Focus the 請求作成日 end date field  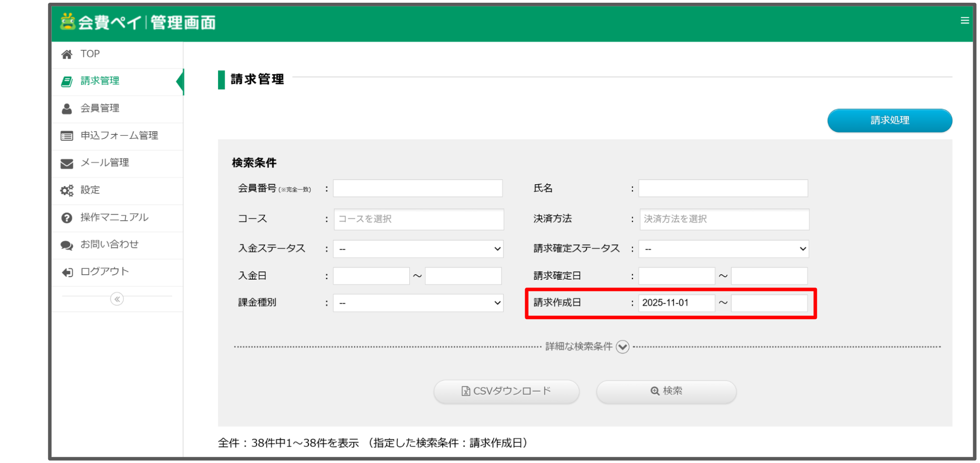click(769, 303)
